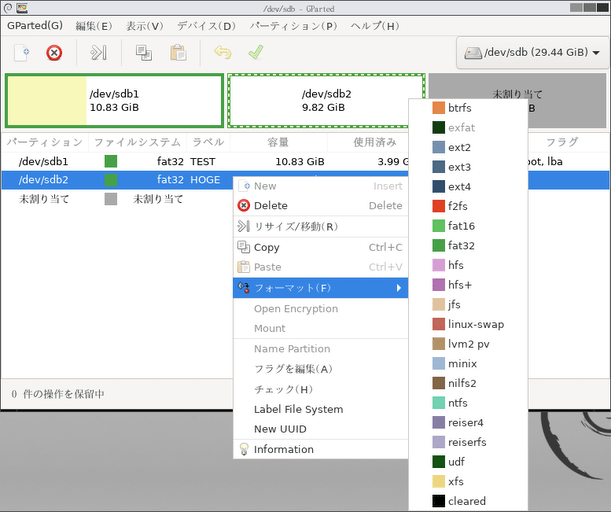The width and height of the screenshot is (611, 512).
Task: Format as lvm2 pv from the submenu
Action: coord(468,344)
